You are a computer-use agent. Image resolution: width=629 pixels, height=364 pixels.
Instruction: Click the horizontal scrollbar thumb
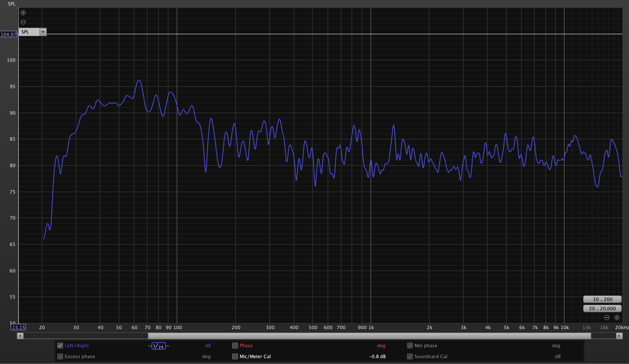370,336
